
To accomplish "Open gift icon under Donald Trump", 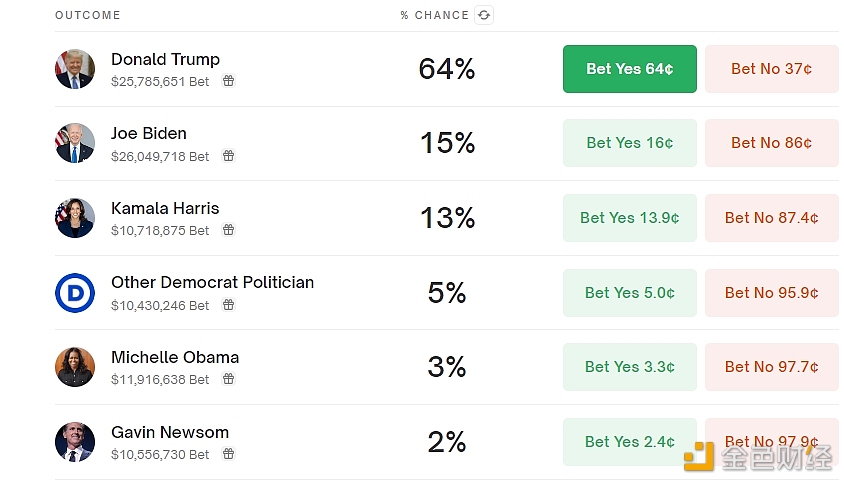I will pos(229,81).
